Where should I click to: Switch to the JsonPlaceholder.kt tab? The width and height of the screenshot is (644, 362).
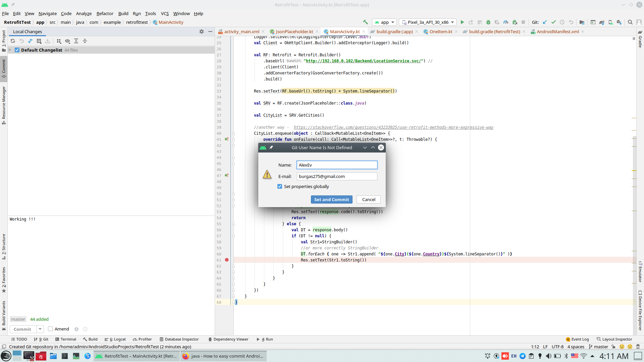click(294, 32)
